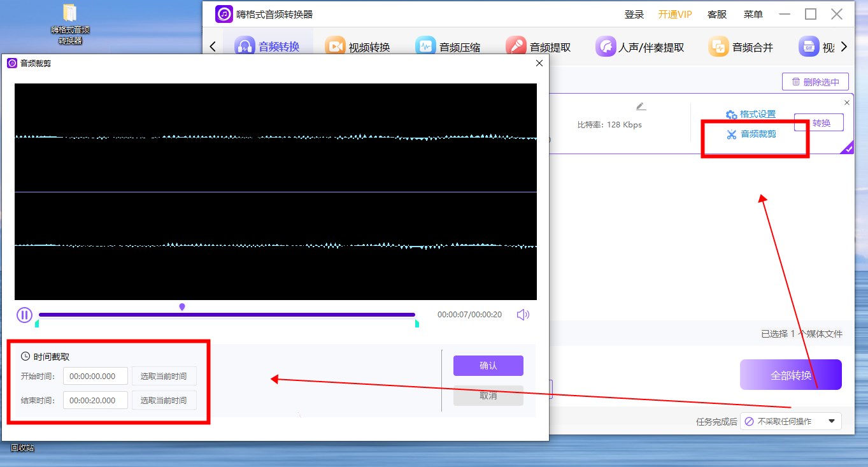
Task: Switch to the 音频转换 tab
Action: tap(267, 47)
